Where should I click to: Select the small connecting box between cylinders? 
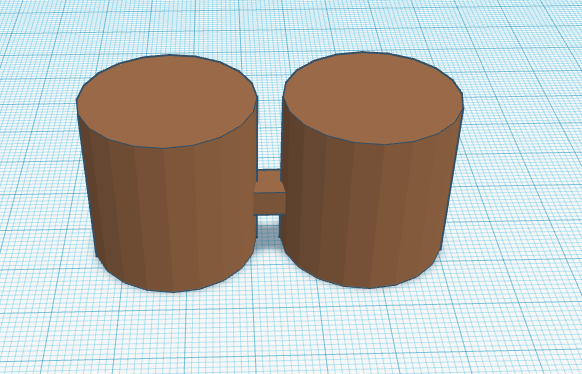tap(269, 193)
